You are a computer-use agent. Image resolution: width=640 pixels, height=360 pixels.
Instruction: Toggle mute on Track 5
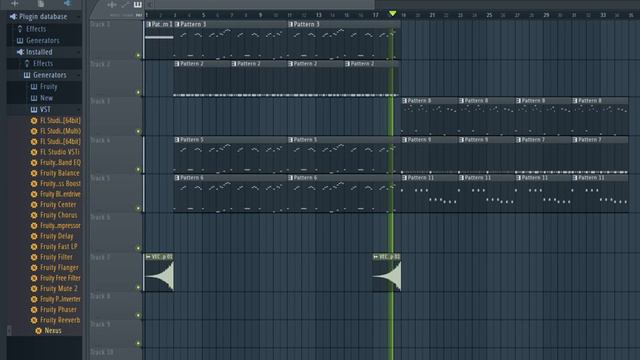(x=138, y=208)
